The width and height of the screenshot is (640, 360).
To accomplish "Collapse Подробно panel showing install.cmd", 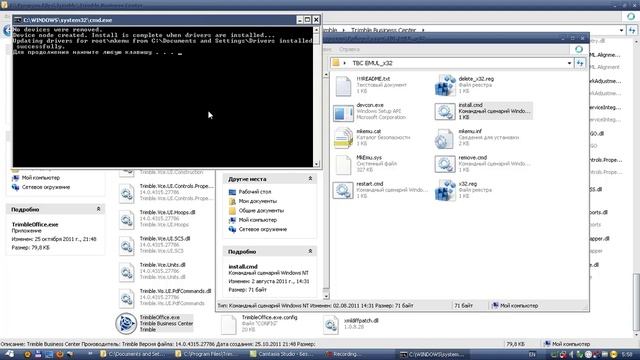I will (x=310, y=251).
